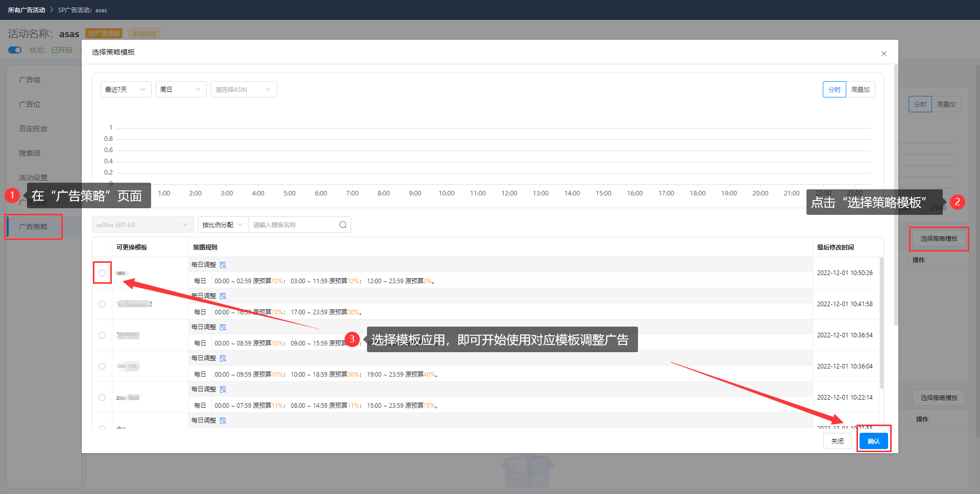
Task: Click detail icon in last visible 每日调整 row
Action: coord(223,421)
